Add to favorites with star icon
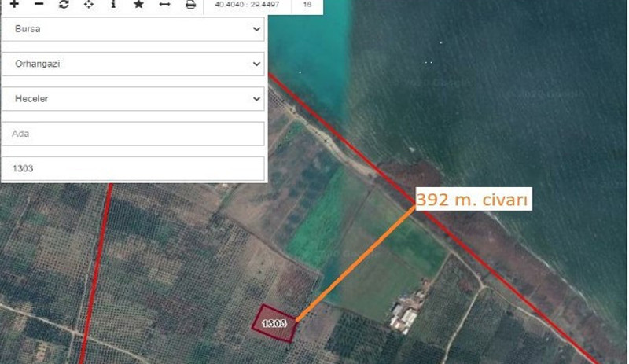Viewport: 629px width, 364px height. (139, 4)
